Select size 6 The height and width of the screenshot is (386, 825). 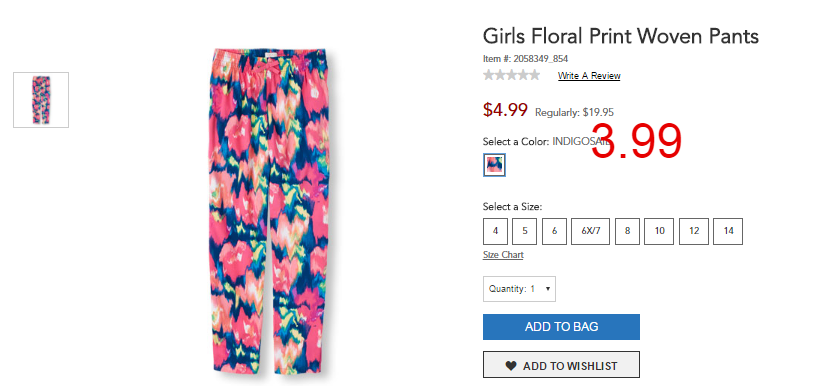(554, 231)
